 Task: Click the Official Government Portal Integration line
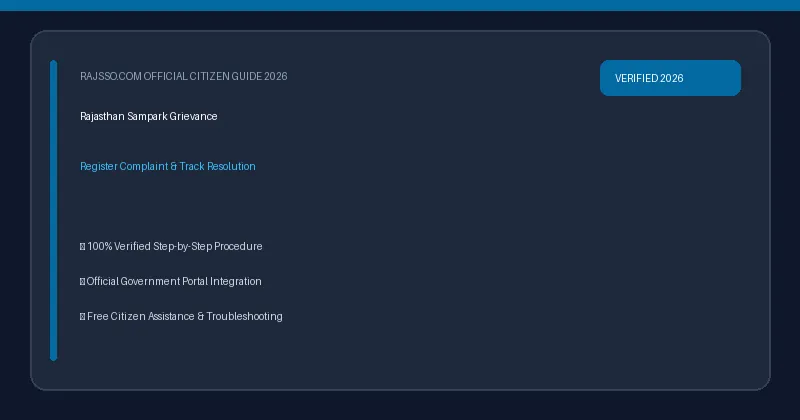(x=170, y=281)
